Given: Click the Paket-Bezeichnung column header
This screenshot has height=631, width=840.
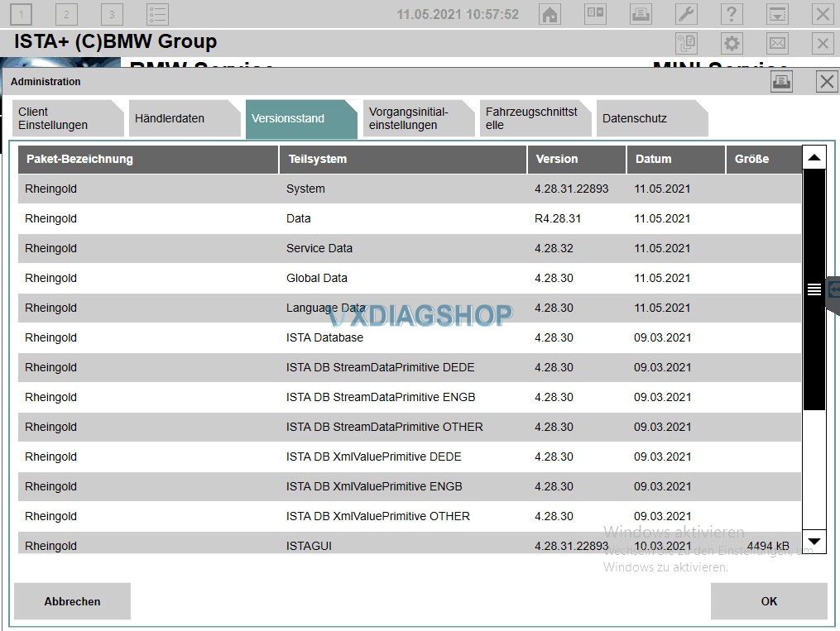Looking at the screenshot, I should 148,159.
